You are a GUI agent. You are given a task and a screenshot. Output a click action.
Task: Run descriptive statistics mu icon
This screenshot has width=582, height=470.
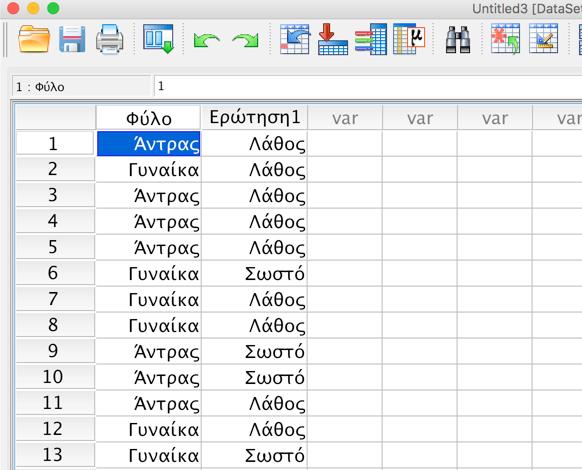[409, 39]
